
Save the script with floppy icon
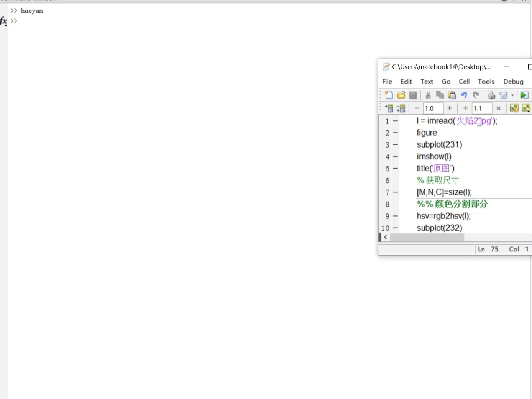point(413,95)
